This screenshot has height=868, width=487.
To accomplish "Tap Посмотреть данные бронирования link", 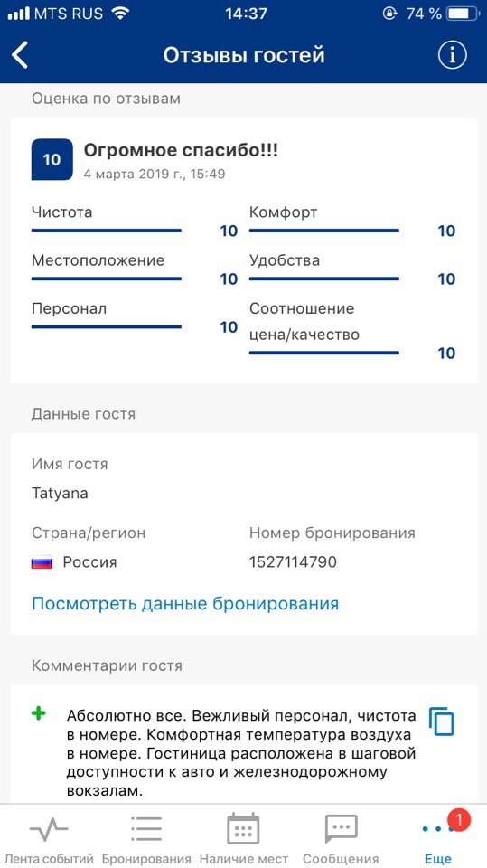I will tap(185, 603).
